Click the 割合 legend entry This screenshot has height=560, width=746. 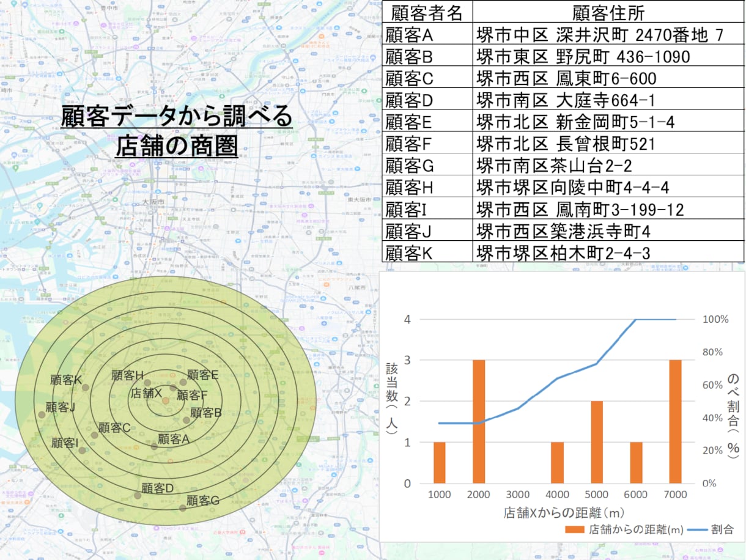pos(711,529)
